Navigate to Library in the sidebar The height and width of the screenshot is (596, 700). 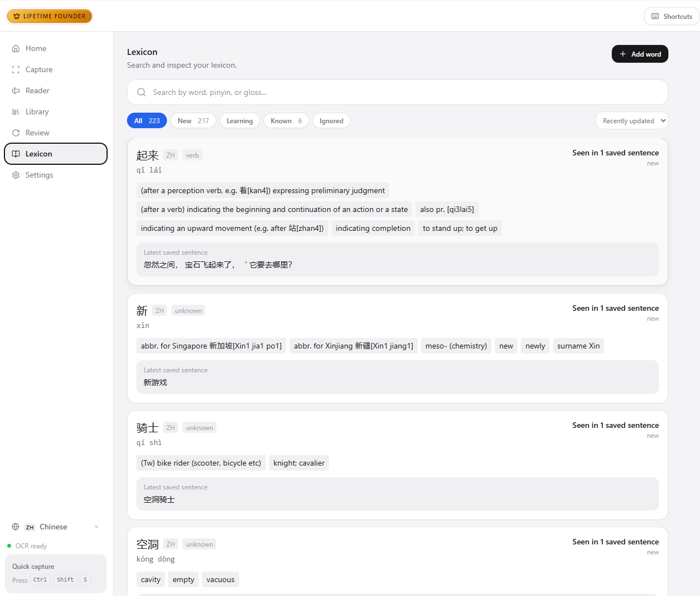55,112
